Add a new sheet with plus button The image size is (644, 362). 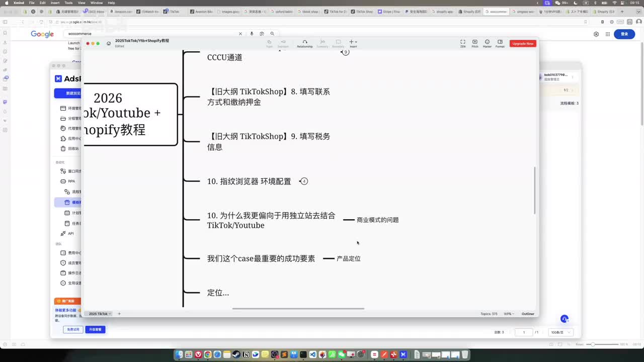pyautogui.click(x=119, y=314)
